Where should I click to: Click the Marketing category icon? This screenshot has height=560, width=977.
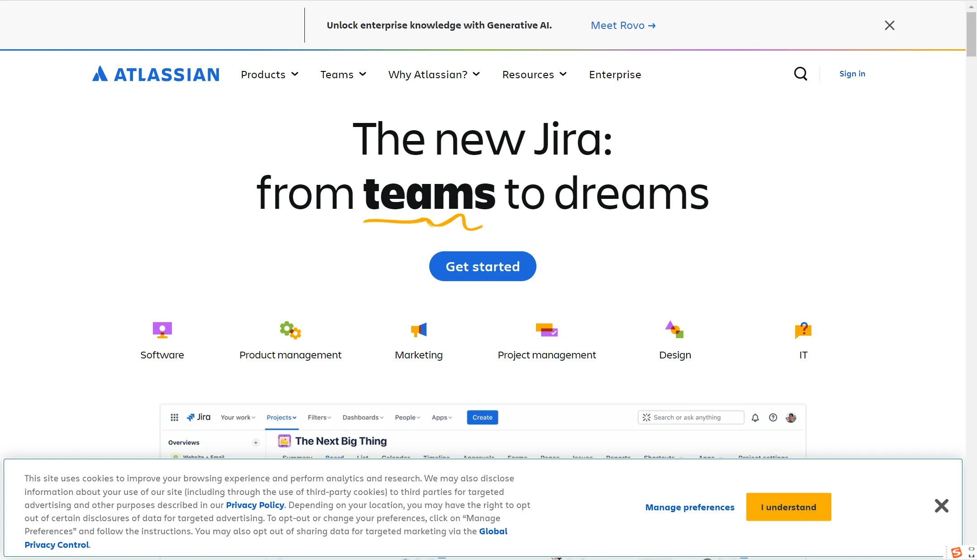pos(418,329)
